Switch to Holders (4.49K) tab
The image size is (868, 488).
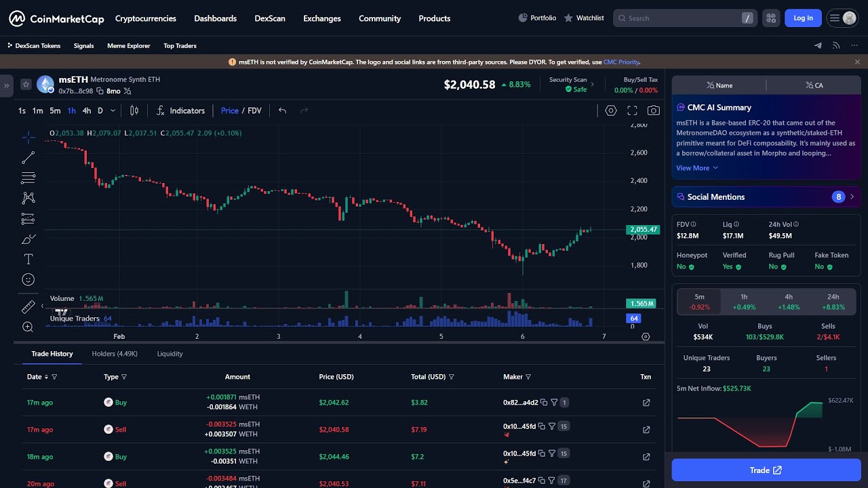[x=115, y=354]
